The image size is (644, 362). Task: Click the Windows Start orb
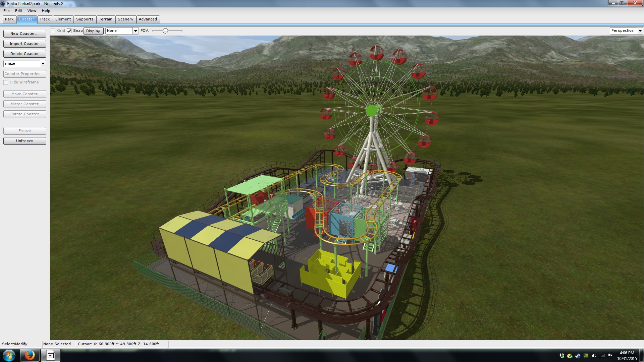tap(9, 355)
